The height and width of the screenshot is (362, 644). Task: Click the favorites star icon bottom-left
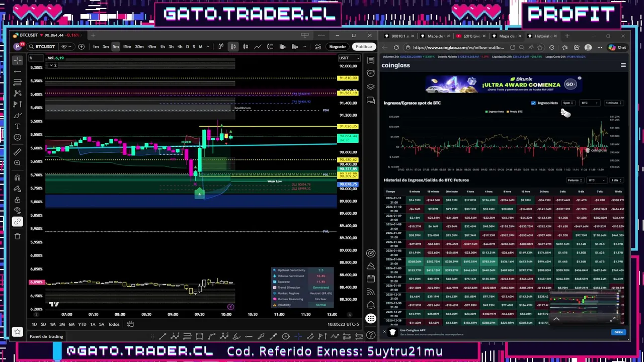pos(18,331)
